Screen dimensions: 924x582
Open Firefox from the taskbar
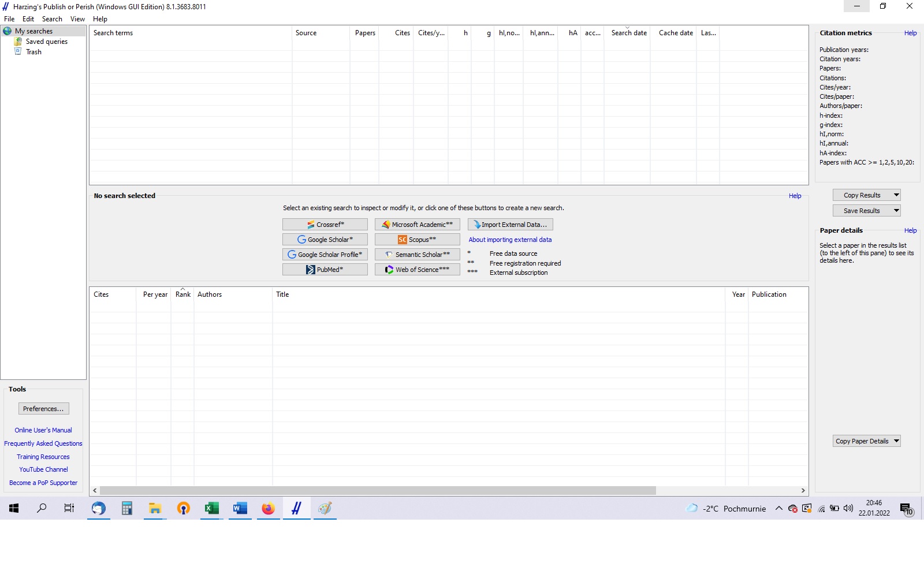[268, 509]
